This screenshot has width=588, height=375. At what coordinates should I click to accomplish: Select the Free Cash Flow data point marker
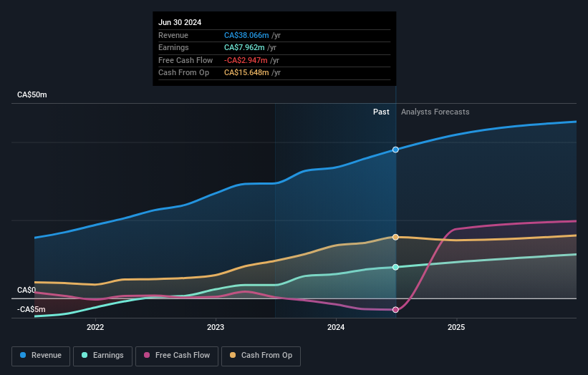395,310
